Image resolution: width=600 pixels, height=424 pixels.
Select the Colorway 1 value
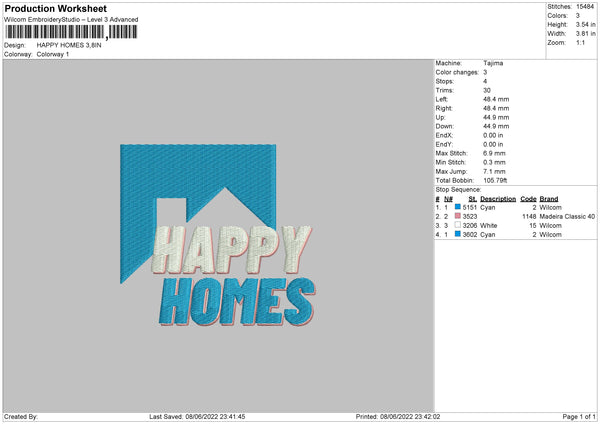pos(53,54)
